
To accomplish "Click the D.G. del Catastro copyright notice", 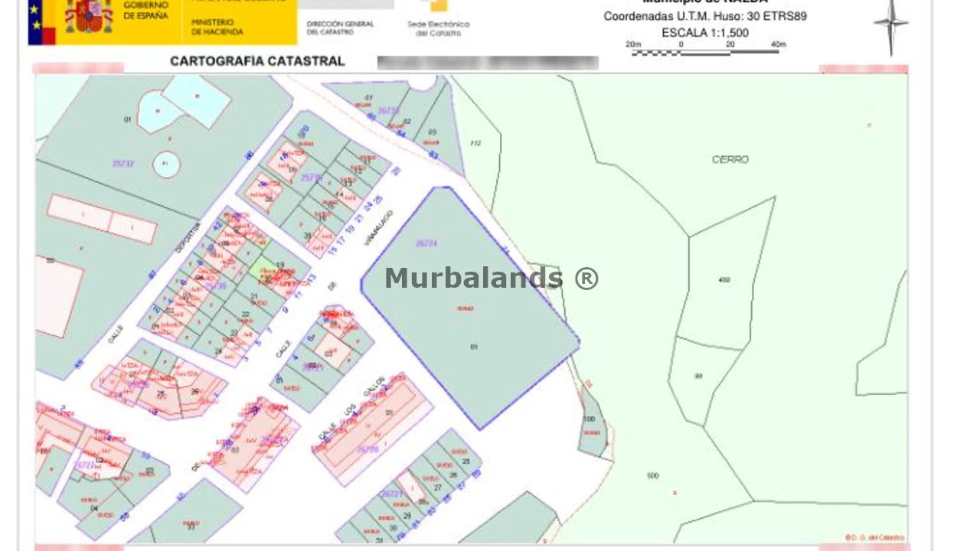I will (874, 537).
